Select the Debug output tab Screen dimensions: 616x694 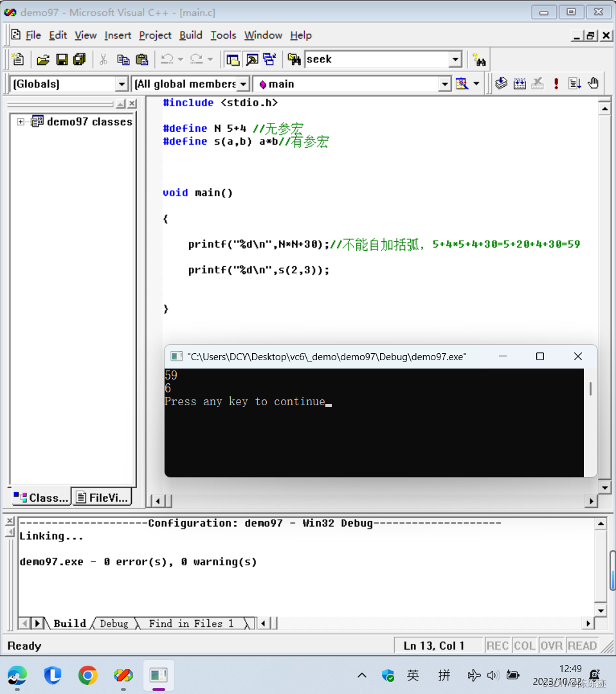click(x=114, y=624)
